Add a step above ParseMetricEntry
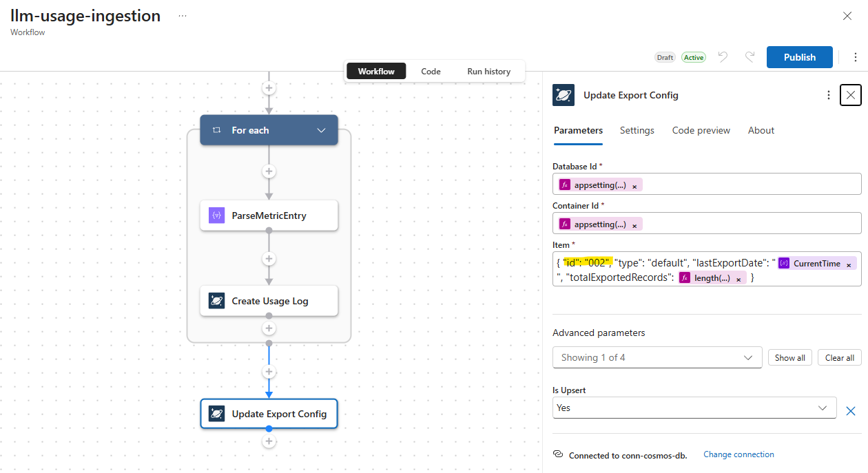Viewport: 868px width, 473px height. coord(269,171)
